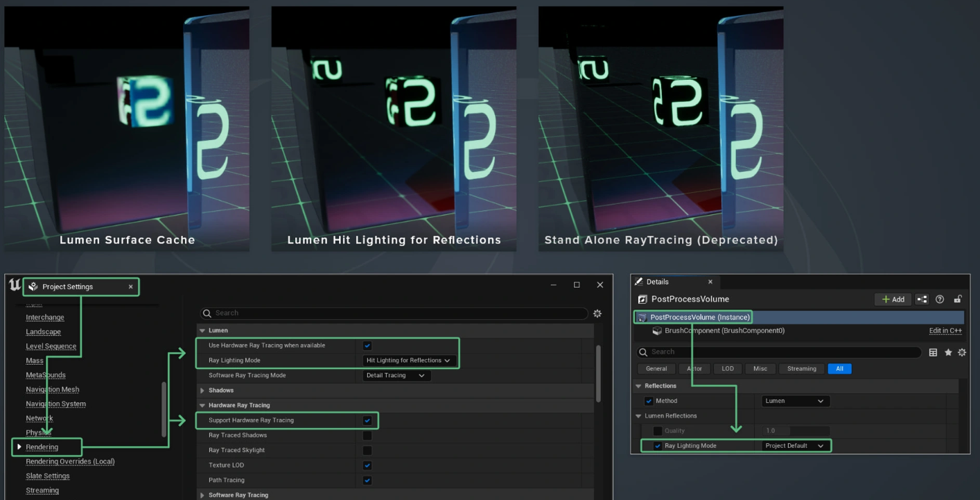Open the Software Ray Tracing Mode dropdown

click(396, 375)
